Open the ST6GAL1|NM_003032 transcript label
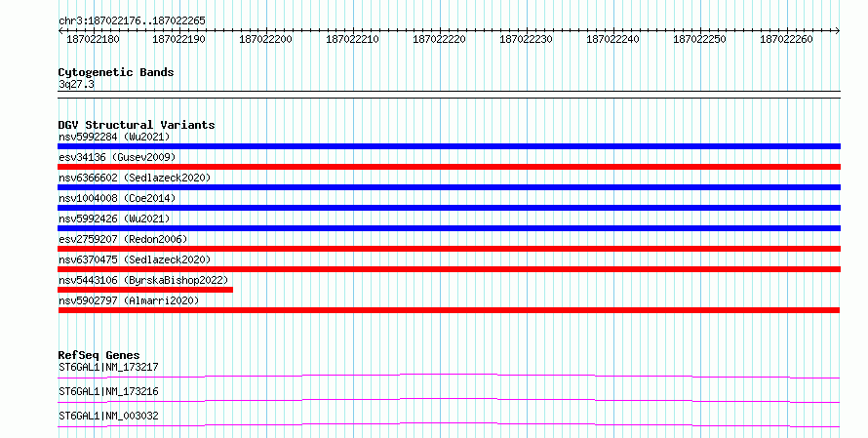The height and width of the screenshot is (438, 868). click(108, 416)
